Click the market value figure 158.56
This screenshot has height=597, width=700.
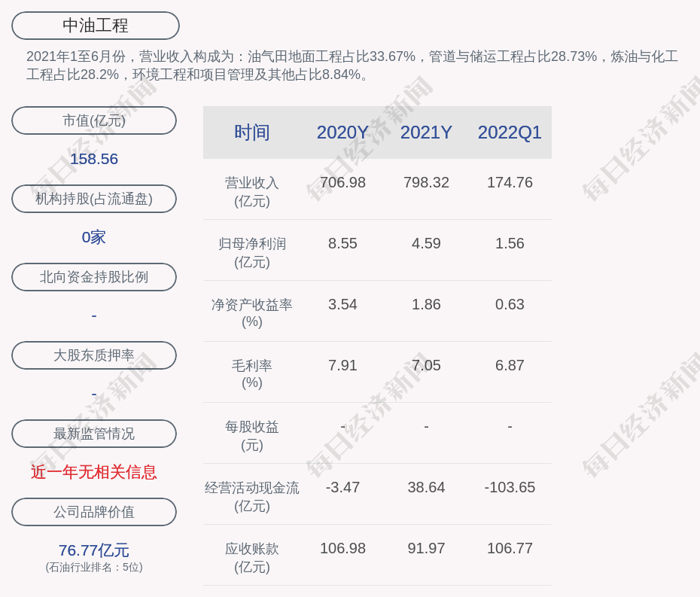(x=94, y=159)
